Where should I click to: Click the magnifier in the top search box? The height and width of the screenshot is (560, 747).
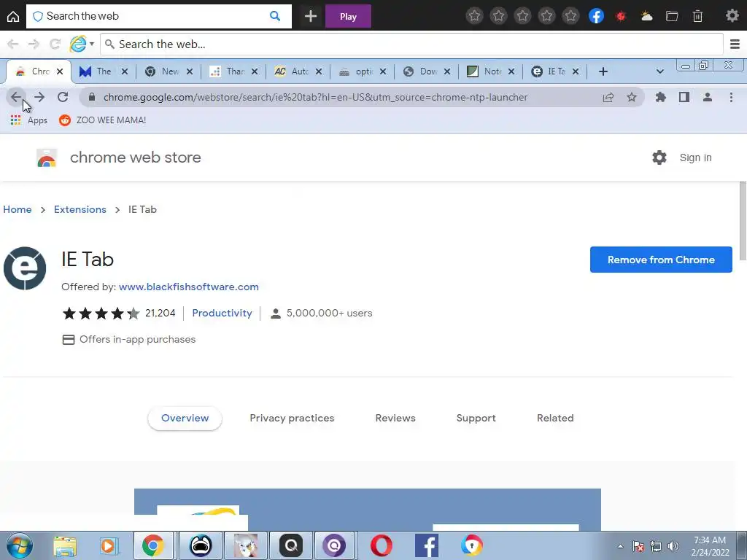point(275,16)
